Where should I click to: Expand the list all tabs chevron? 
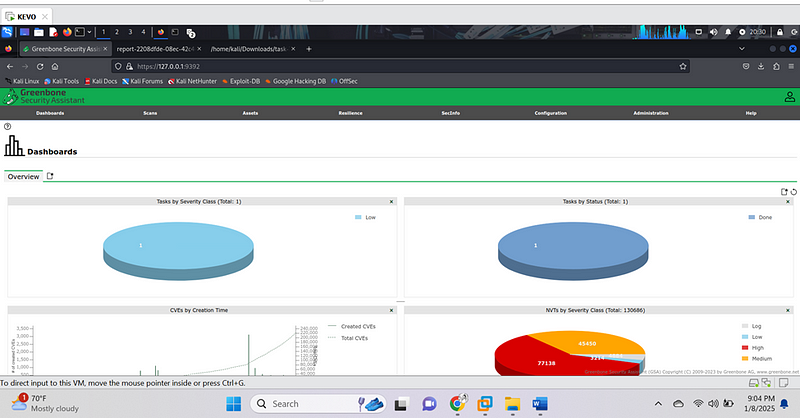coord(742,49)
